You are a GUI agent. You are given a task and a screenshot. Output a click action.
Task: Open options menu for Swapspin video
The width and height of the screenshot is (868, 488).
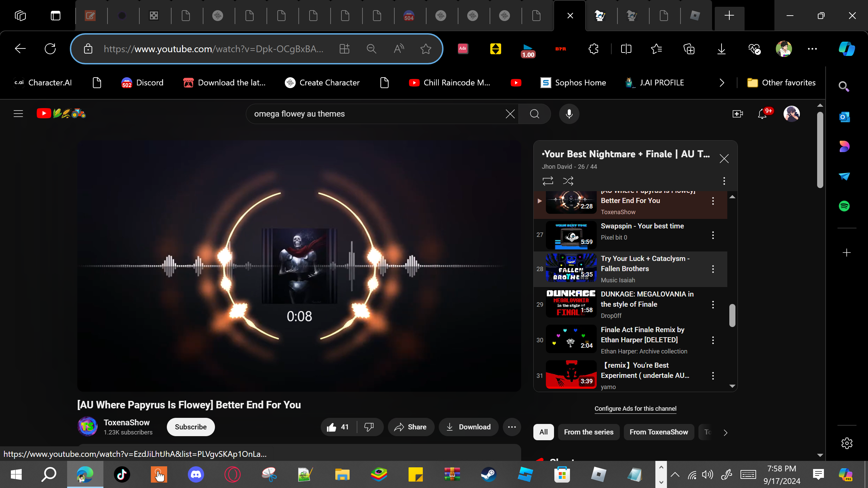point(713,235)
